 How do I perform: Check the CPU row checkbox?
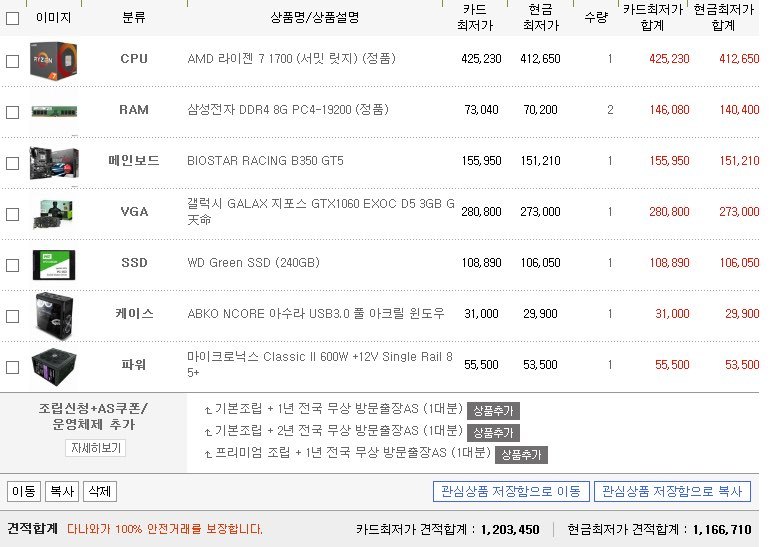point(12,61)
